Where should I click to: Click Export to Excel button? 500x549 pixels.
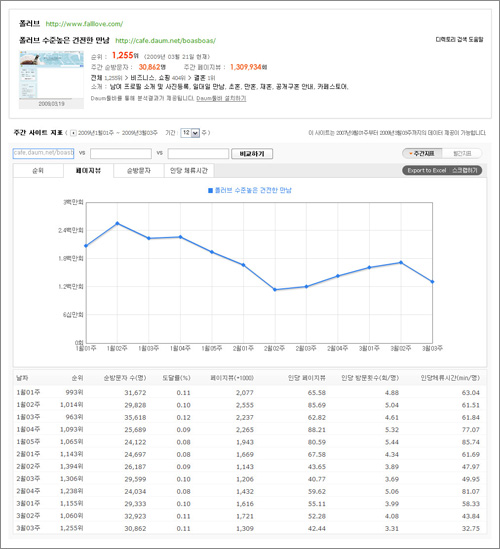[x=426, y=171]
